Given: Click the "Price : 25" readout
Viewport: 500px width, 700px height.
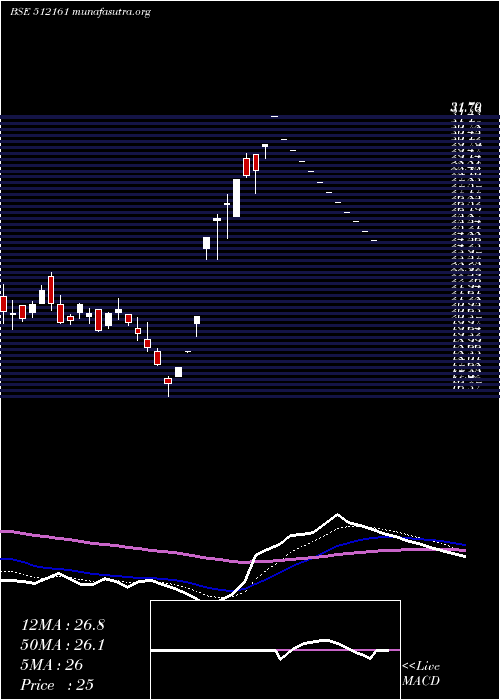Looking at the screenshot, I should pos(58,685).
